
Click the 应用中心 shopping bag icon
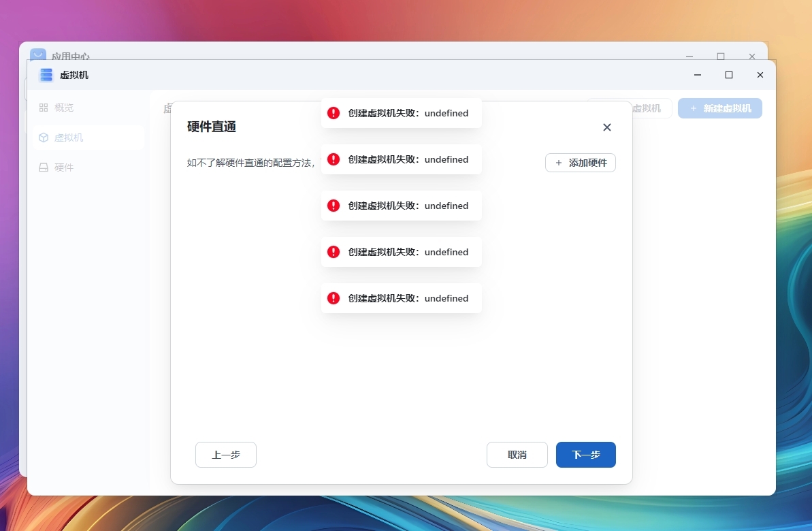coord(38,54)
